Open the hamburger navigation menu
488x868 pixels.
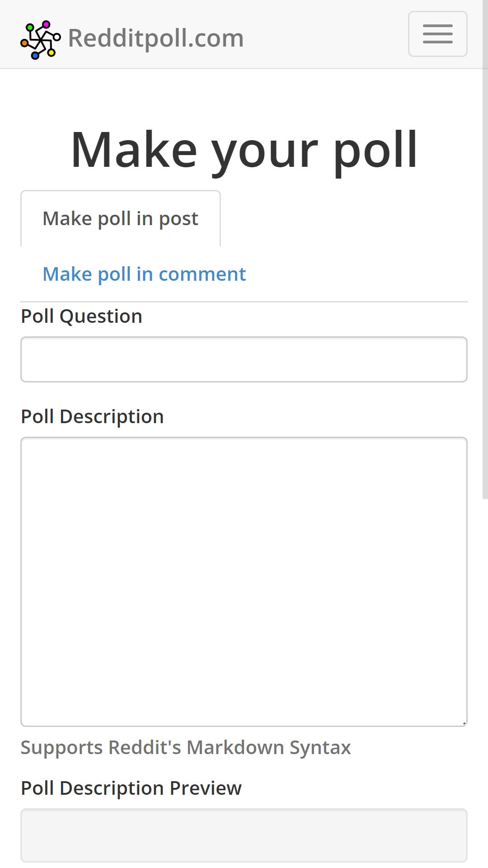click(x=437, y=34)
